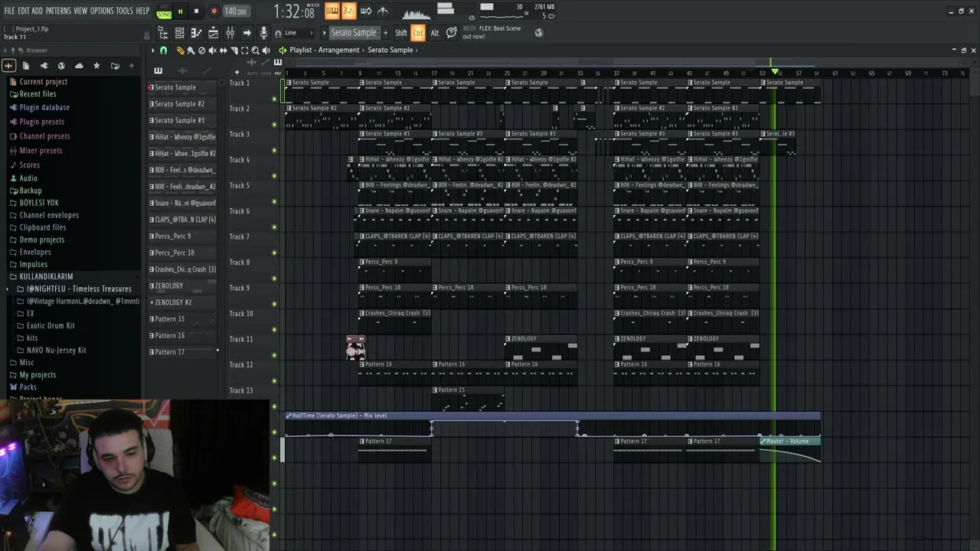Mute Track 5 with its green light

click(x=275, y=201)
